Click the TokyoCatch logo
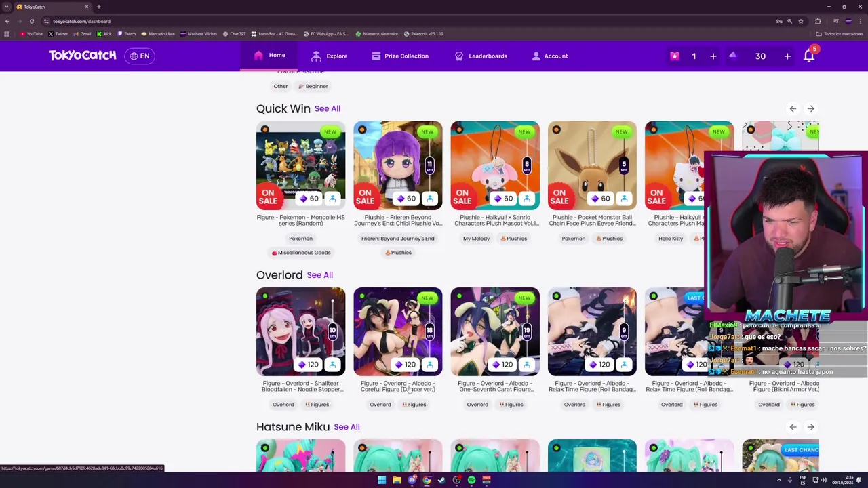The width and height of the screenshot is (868, 488). tap(82, 56)
